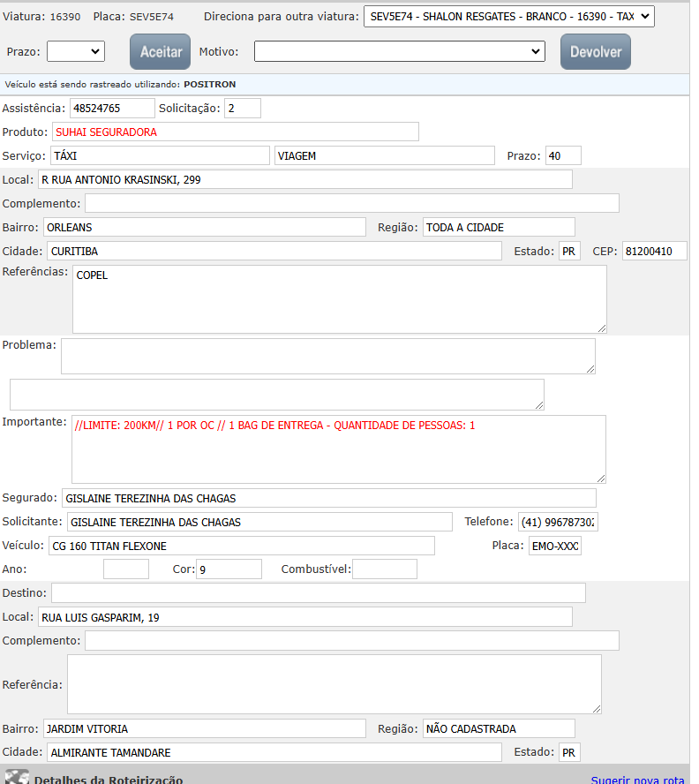The width and height of the screenshot is (699, 784).
Task: Click inside the Referências text area
Action: 339,299
